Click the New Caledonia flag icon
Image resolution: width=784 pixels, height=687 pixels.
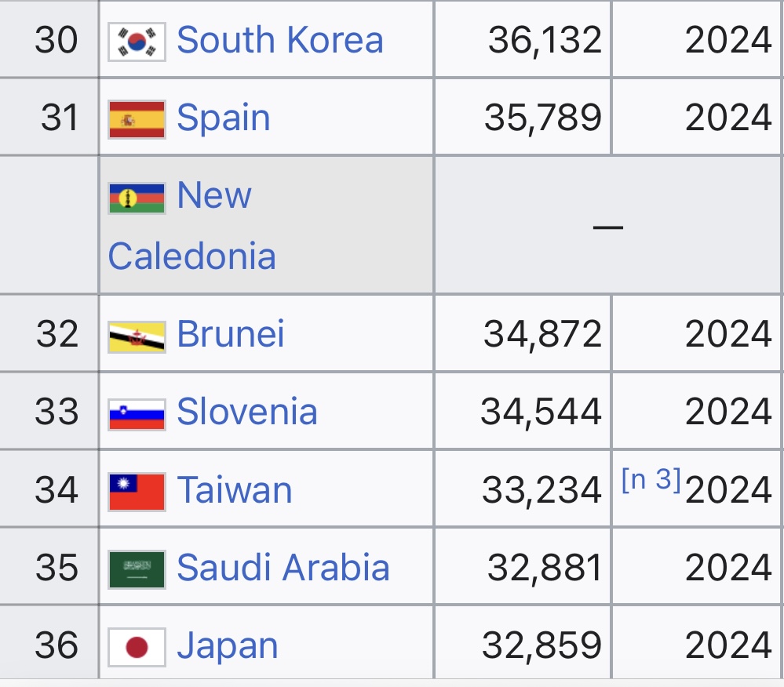pyautogui.click(x=137, y=197)
